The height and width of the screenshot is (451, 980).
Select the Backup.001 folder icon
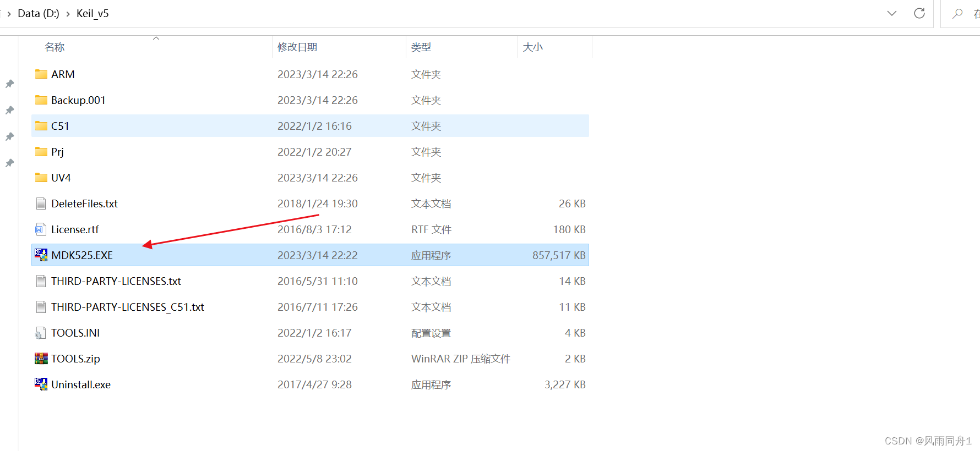point(41,100)
